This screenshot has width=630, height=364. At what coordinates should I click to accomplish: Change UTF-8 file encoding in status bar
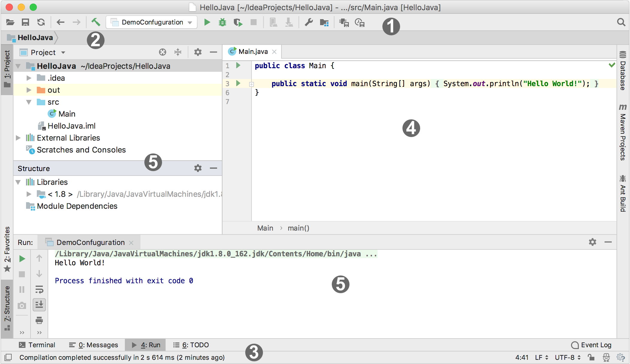point(568,357)
